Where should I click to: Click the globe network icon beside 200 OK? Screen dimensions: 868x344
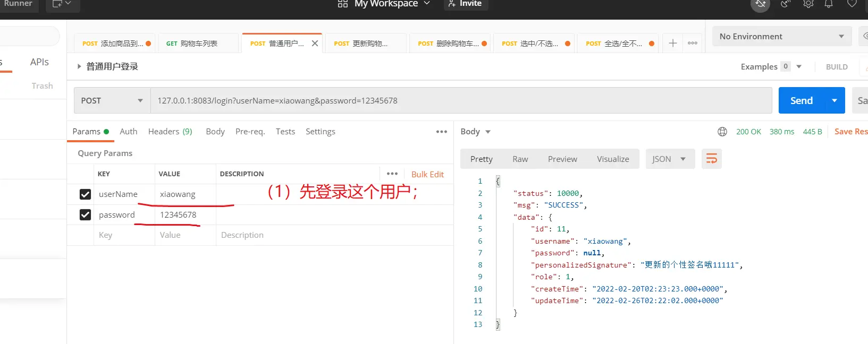[x=722, y=132]
